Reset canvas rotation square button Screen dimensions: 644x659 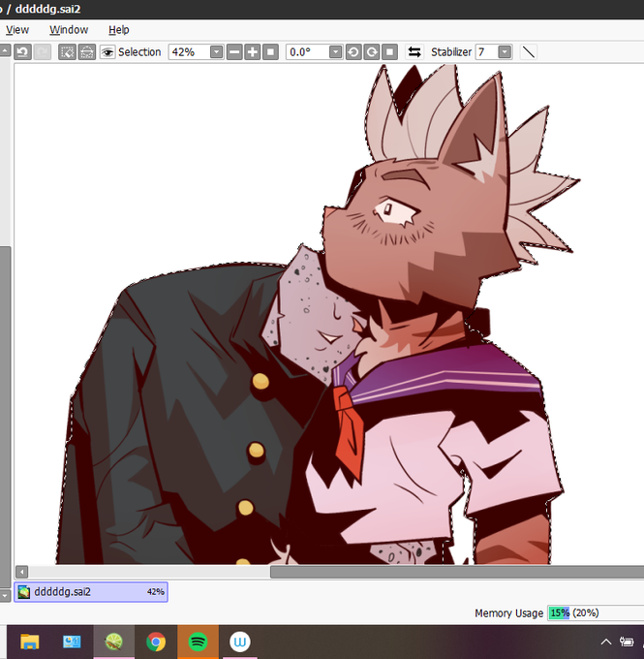(390, 52)
